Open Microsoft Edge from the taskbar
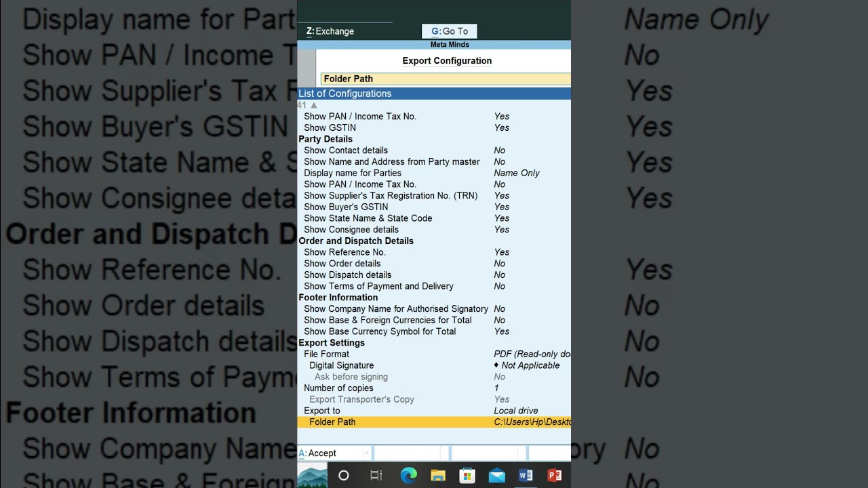Viewport: 868px width, 488px height. (x=409, y=476)
